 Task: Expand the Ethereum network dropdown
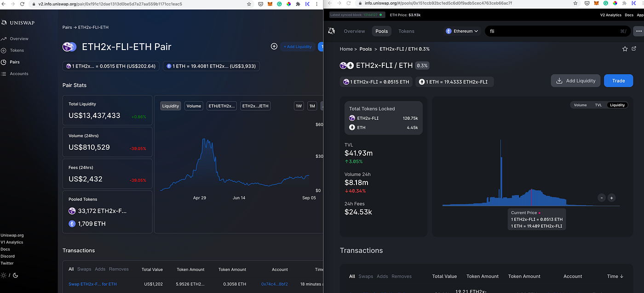[x=462, y=31]
